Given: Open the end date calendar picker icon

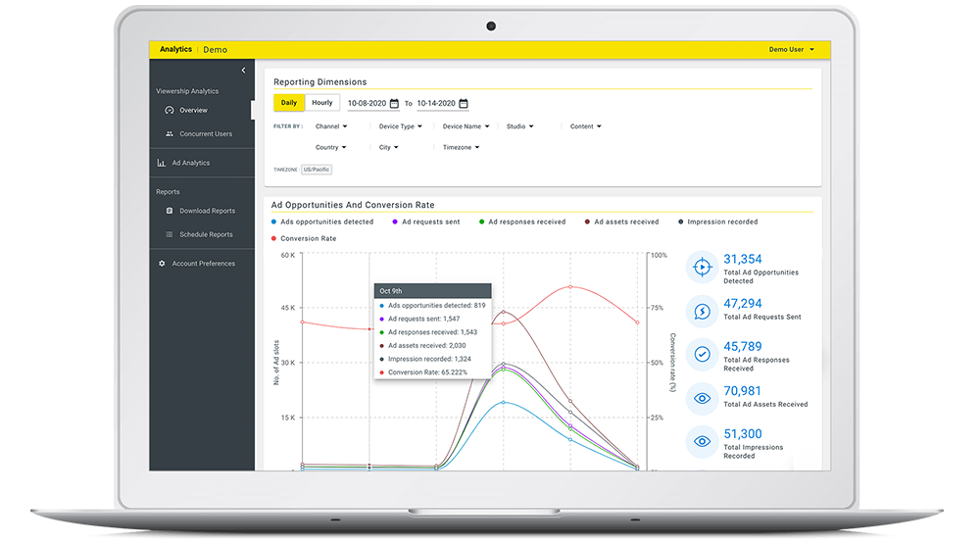Looking at the screenshot, I should 464,103.
